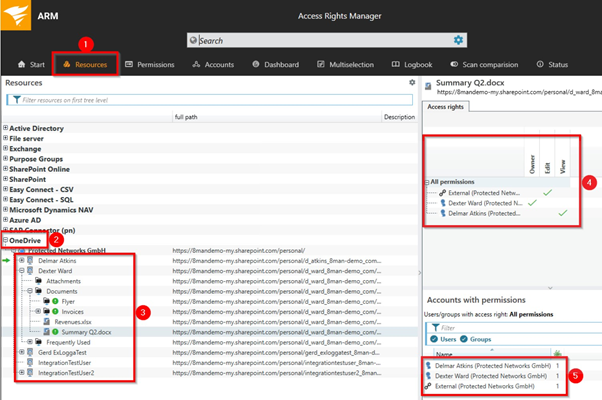Click the Search input field
The width and height of the screenshot is (602, 400).
coord(327,40)
